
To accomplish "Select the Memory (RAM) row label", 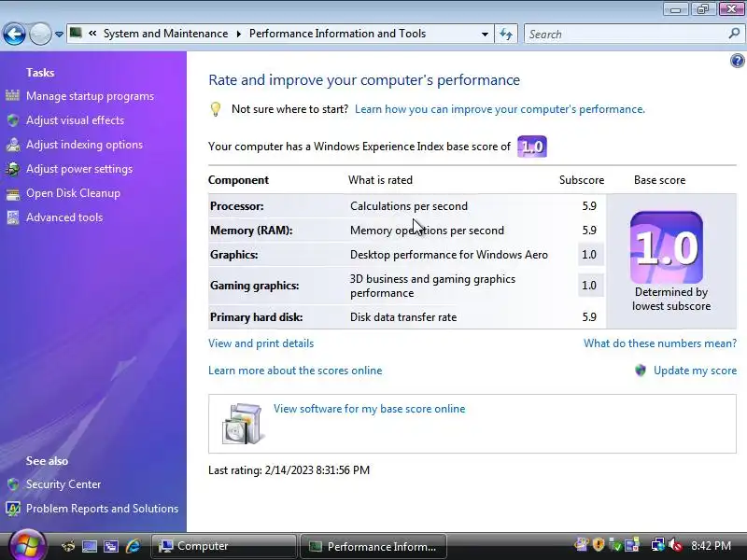I will [251, 231].
